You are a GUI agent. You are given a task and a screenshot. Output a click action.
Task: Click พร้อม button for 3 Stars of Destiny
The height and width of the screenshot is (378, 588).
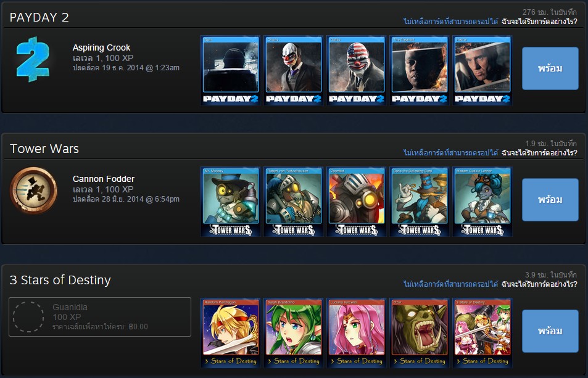550,331
